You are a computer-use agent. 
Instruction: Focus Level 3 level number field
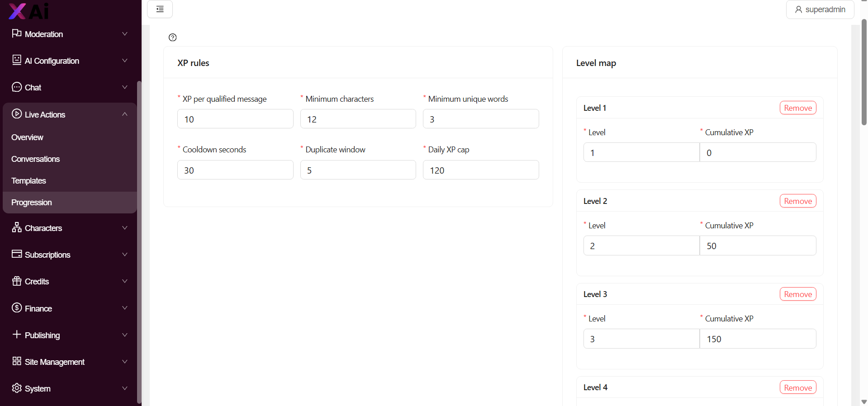[x=641, y=339]
